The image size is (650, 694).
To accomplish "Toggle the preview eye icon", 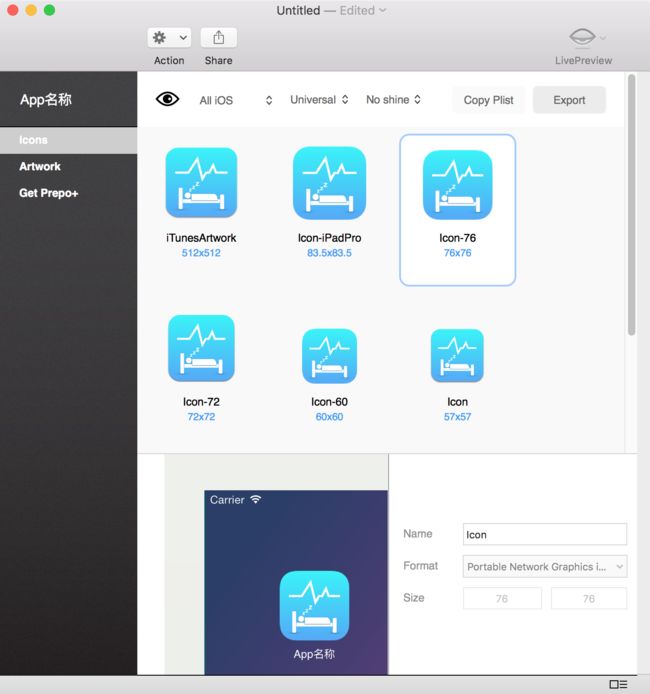I will point(167,99).
